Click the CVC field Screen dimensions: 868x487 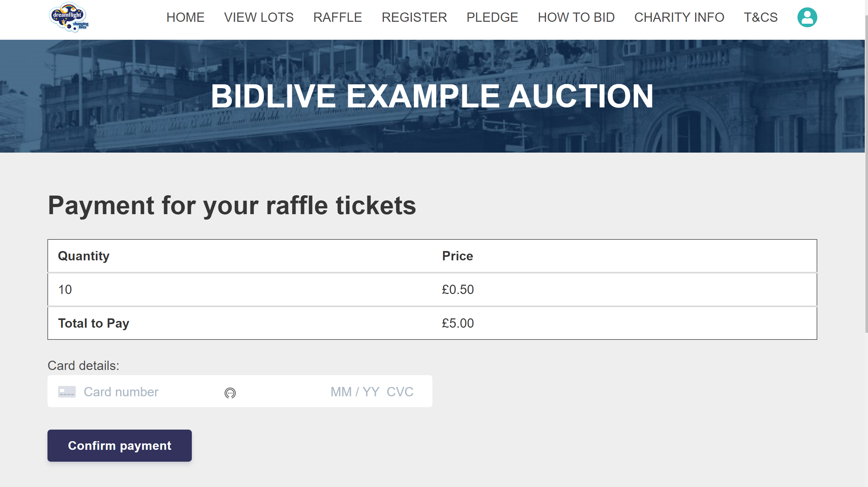400,392
